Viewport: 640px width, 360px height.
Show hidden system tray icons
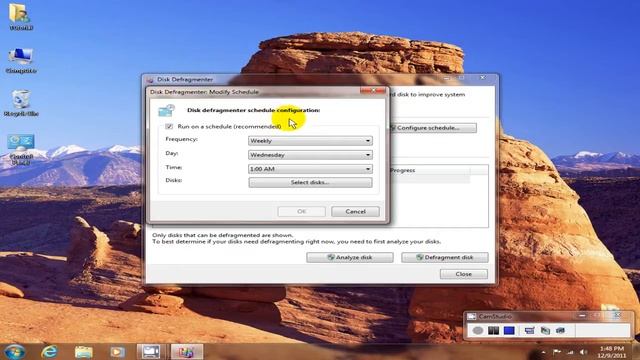[543, 352]
